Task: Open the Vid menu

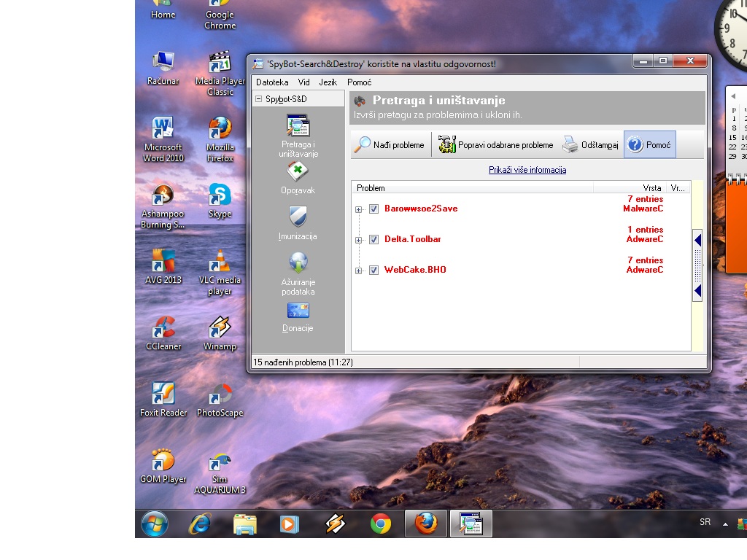Action: coord(304,82)
